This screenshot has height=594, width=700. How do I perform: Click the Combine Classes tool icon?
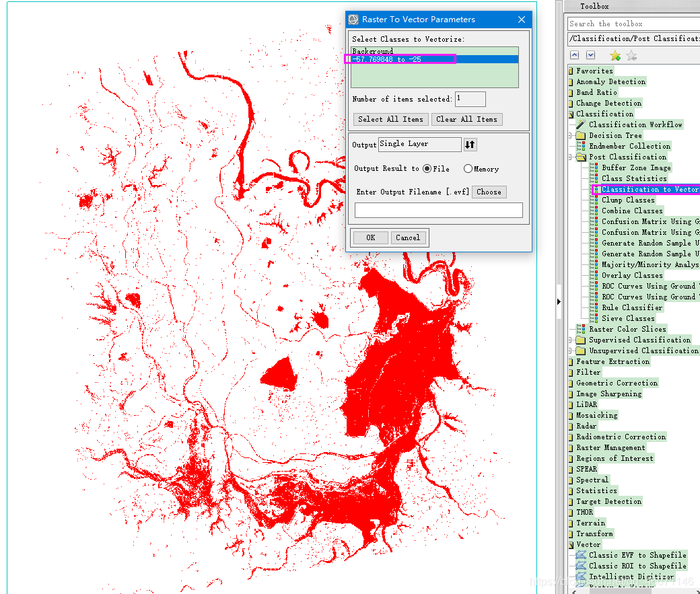594,211
